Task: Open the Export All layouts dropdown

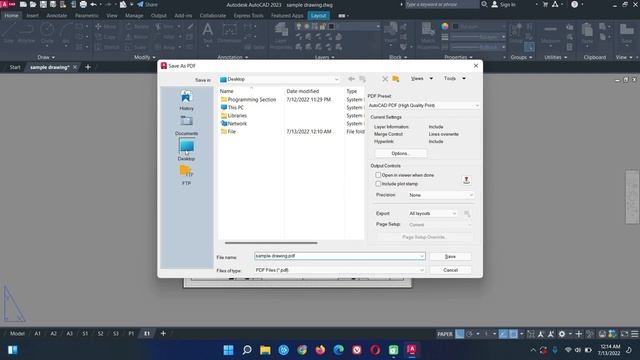Action: pos(432,213)
